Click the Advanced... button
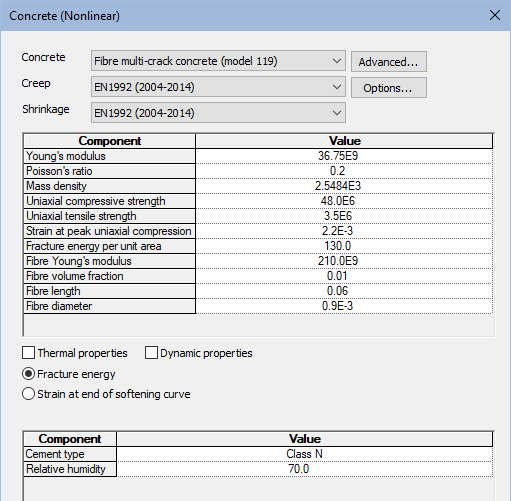This screenshot has width=511, height=501. (389, 62)
